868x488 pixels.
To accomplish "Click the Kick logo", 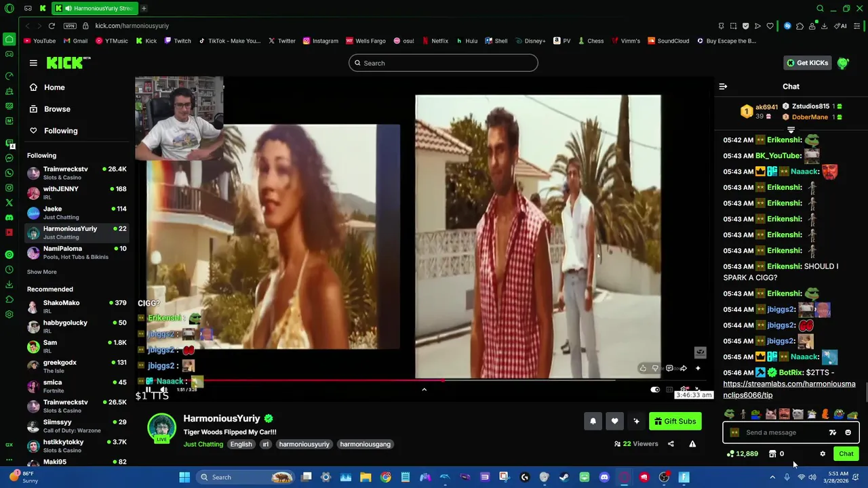I will (x=68, y=62).
